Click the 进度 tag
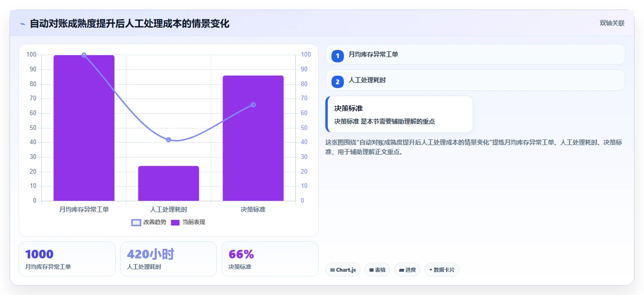This screenshot has width=644, height=295. coord(407,270)
